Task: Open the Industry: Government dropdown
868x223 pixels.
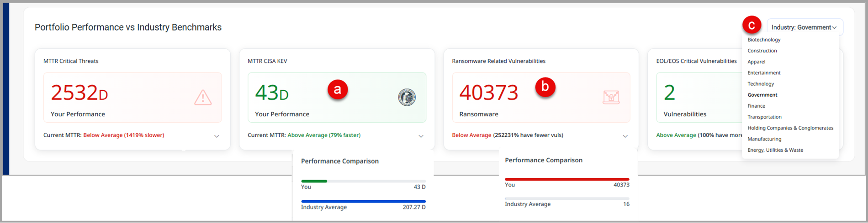Action: click(804, 27)
